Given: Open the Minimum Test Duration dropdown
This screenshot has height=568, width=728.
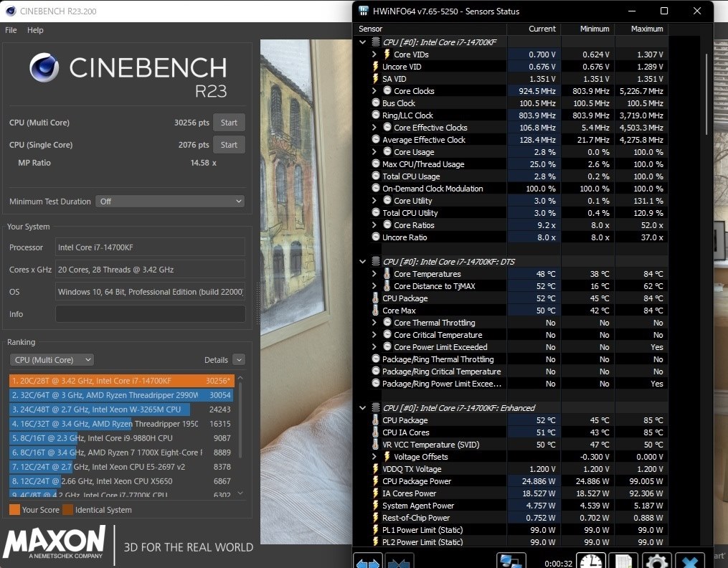Looking at the screenshot, I should [170, 202].
